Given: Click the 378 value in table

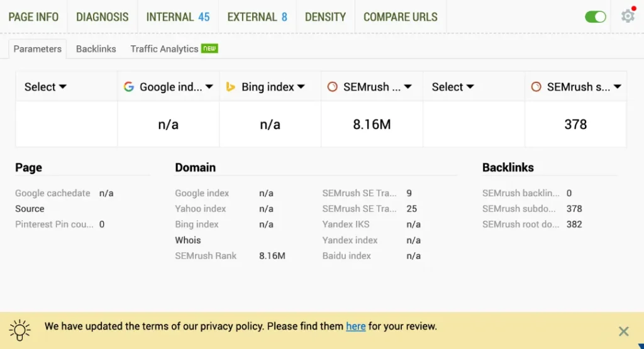Looking at the screenshot, I should 575,125.
